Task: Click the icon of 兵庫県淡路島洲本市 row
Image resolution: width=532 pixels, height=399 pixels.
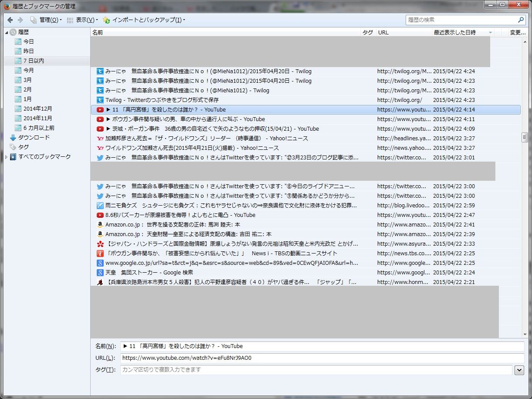Action: (x=100, y=282)
